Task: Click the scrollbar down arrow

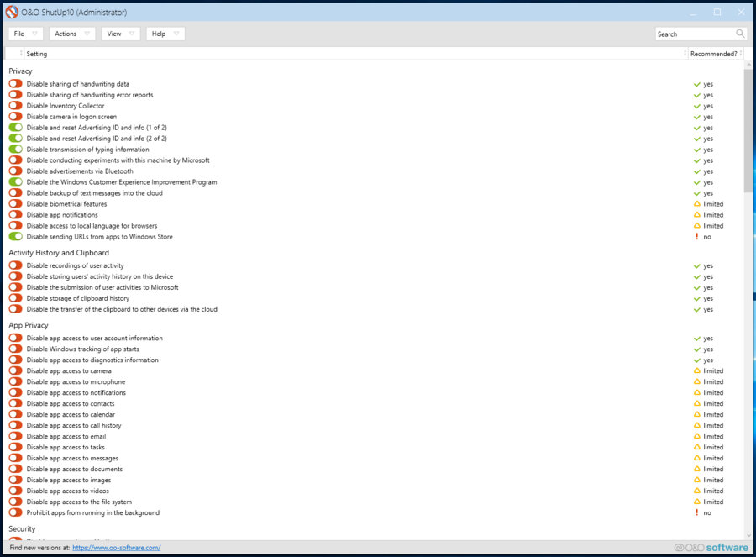Action: pos(748,535)
